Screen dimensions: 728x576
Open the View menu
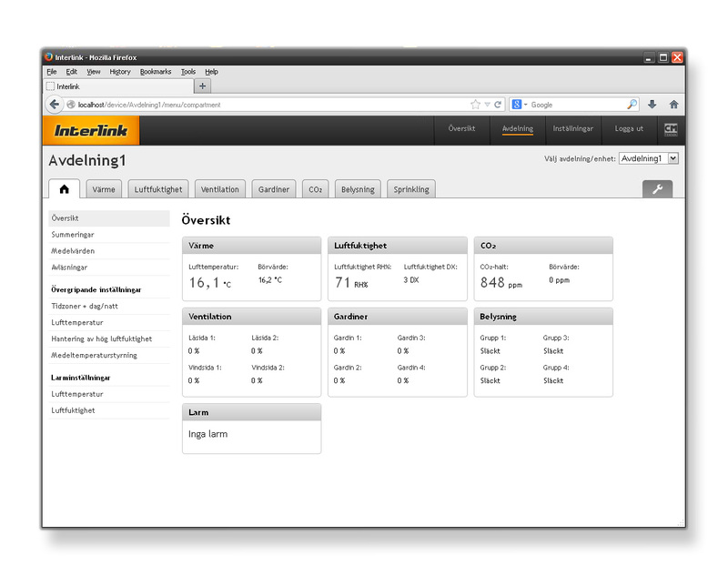click(94, 72)
